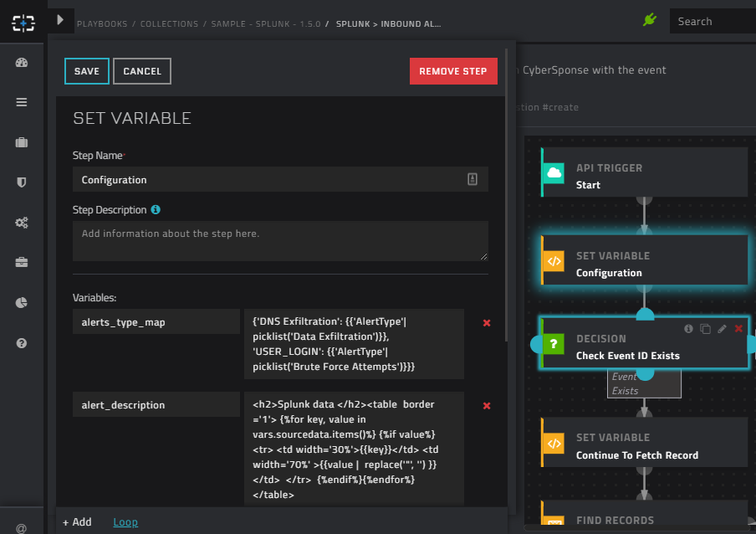
Task: Open the hamburger menu in sidebar
Action: pyautogui.click(x=22, y=102)
